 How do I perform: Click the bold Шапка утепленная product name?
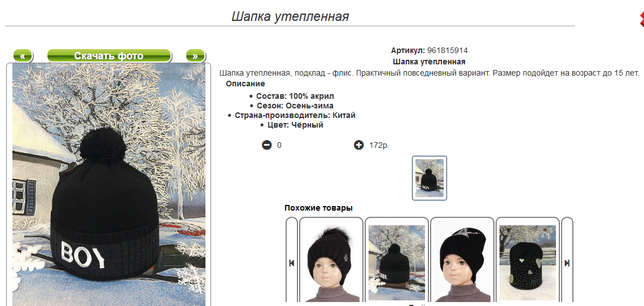point(429,62)
